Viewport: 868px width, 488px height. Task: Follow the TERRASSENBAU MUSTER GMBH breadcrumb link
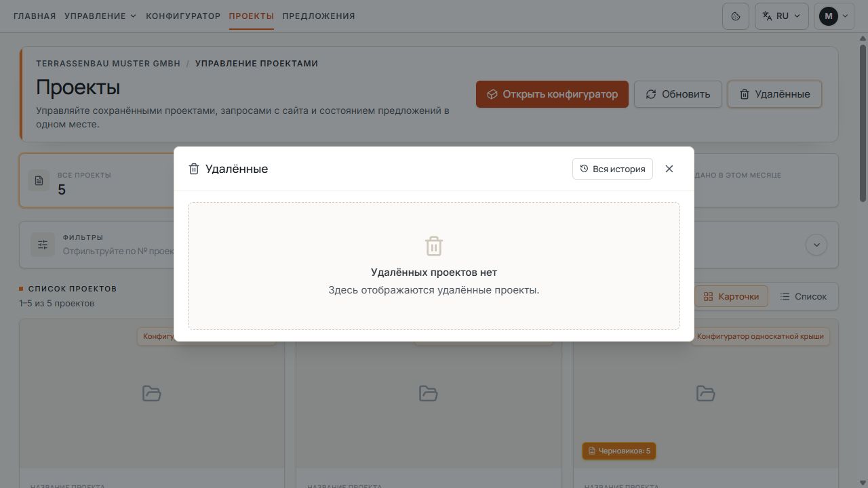(108, 64)
